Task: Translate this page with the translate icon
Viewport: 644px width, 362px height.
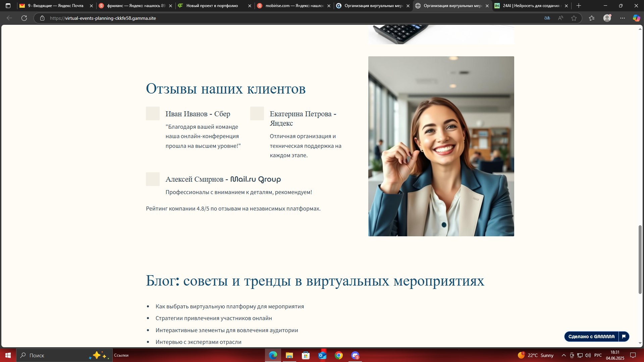Action: coord(547,18)
